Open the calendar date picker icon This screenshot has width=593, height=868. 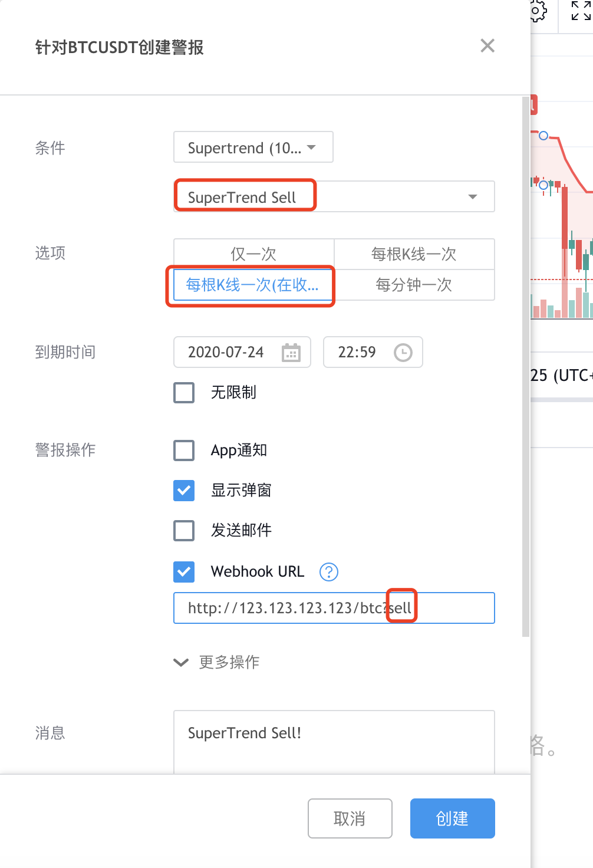coord(291,353)
